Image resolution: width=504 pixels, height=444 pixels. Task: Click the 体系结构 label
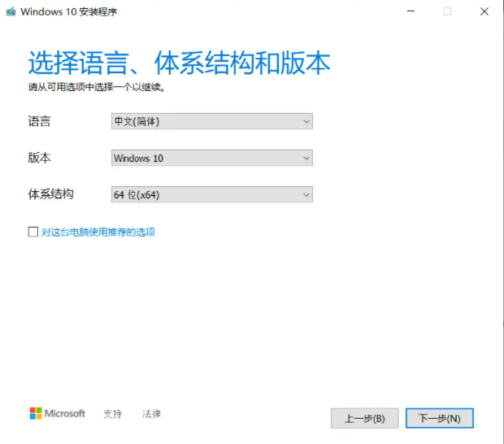(x=50, y=194)
